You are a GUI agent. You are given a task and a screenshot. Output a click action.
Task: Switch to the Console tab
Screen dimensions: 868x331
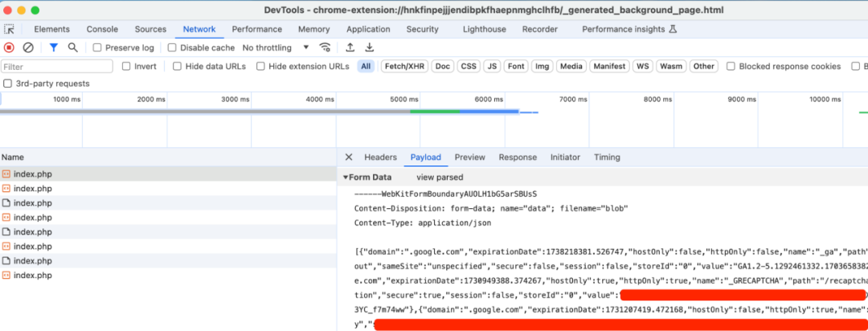click(x=102, y=30)
